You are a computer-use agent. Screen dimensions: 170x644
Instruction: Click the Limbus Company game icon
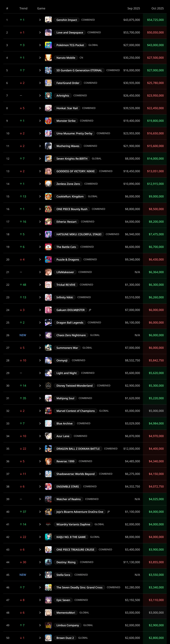(x=48, y=625)
